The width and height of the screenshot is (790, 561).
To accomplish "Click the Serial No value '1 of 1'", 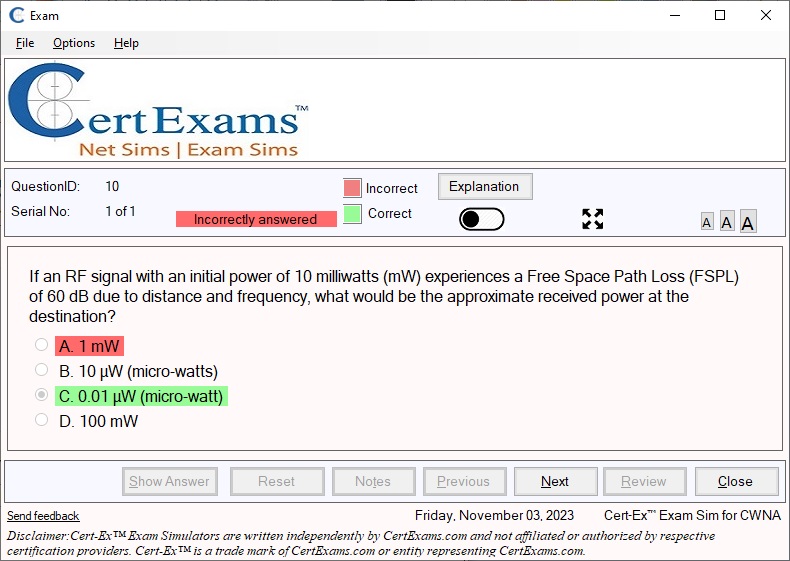I will [x=120, y=211].
